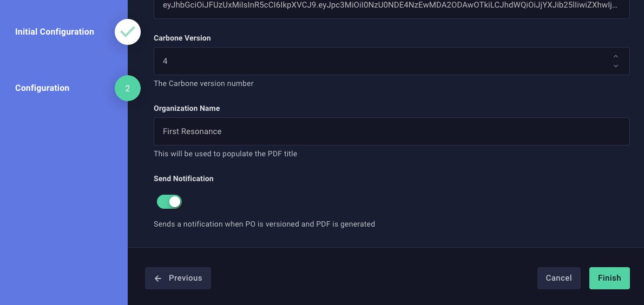Image resolution: width=644 pixels, height=305 pixels.
Task: Open the Initial Configuration step
Action: (55, 32)
